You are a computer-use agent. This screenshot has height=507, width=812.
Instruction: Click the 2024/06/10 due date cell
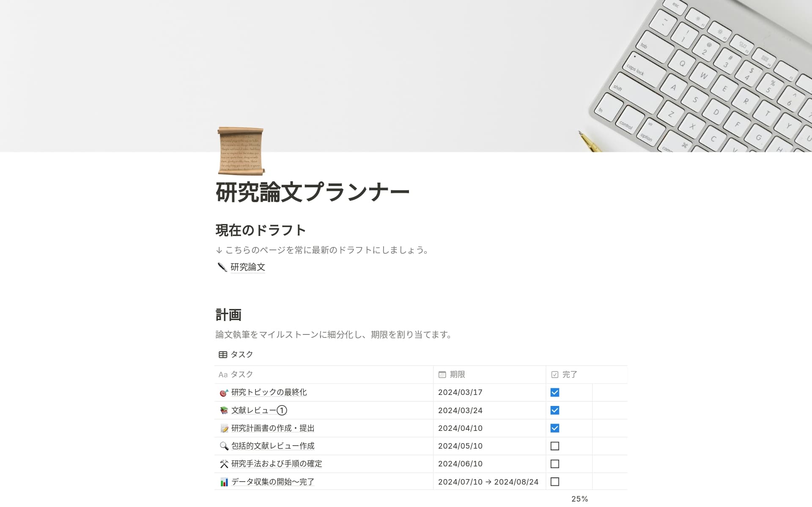point(460,464)
